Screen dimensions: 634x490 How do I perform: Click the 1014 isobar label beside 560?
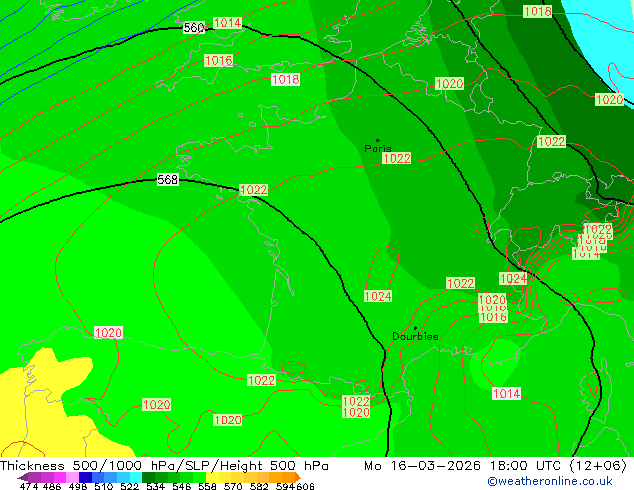[227, 23]
